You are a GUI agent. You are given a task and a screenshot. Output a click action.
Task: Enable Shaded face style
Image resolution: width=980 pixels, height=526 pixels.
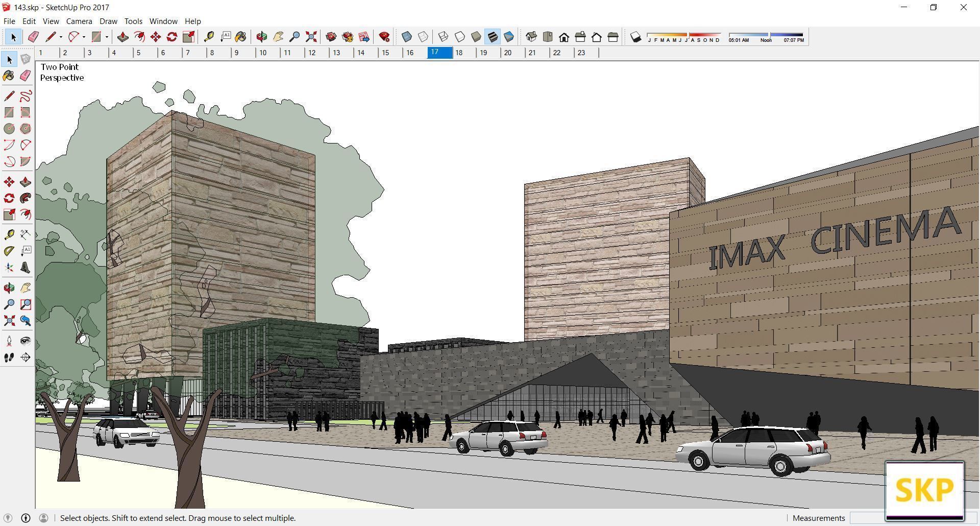pyautogui.click(x=476, y=37)
